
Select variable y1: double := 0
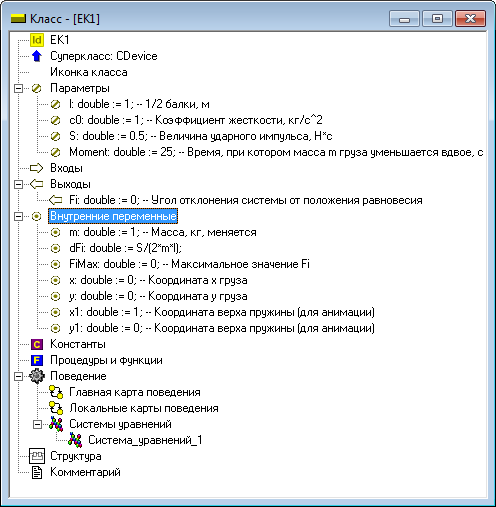(222, 328)
